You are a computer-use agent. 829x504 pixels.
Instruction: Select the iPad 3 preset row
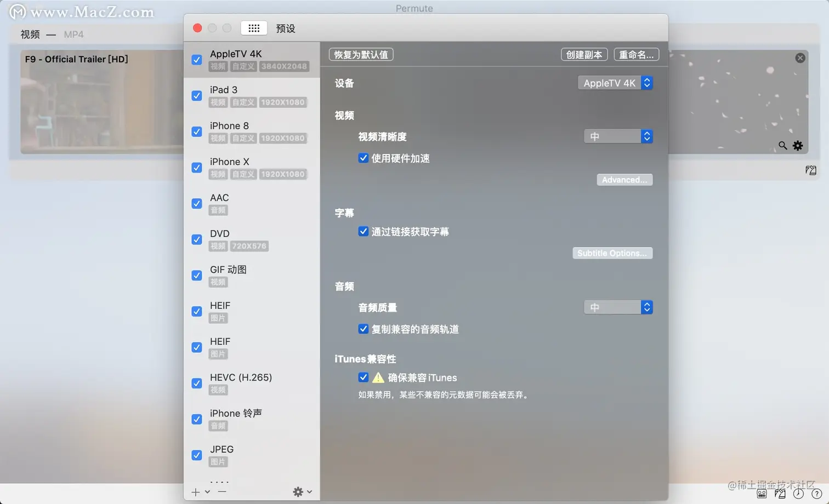(x=252, y=96)
